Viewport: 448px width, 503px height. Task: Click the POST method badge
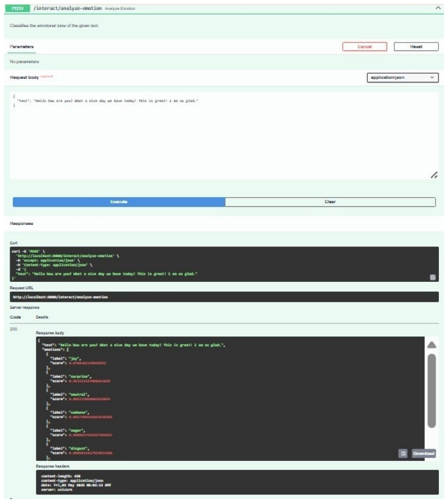pyautogui.click(x=17, y=8)
